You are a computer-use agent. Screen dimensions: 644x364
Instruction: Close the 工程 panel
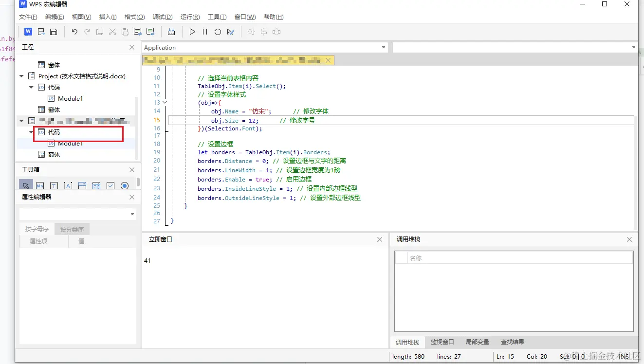[x=132, y=47]
